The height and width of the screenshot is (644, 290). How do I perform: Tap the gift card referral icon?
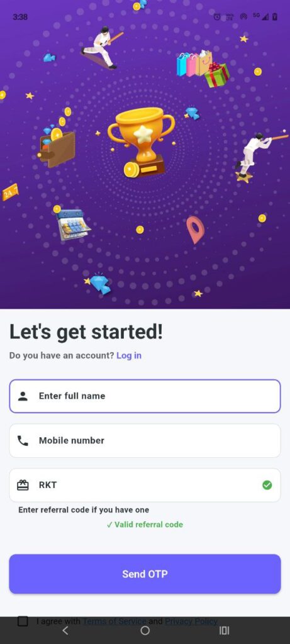23,485
